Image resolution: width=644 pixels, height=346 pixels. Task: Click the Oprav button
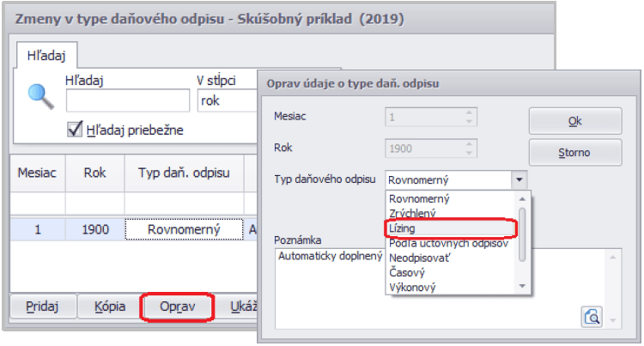[x=174, y=306]
